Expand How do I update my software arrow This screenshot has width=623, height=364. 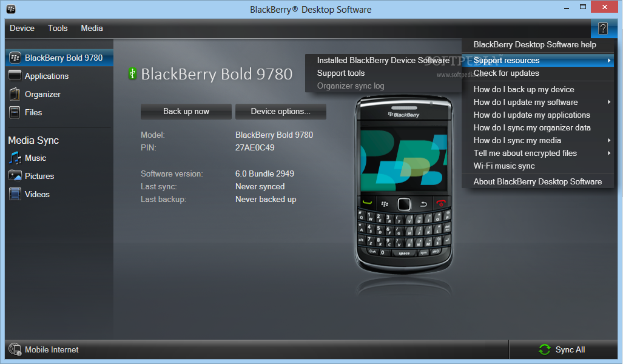pos(608,102)
